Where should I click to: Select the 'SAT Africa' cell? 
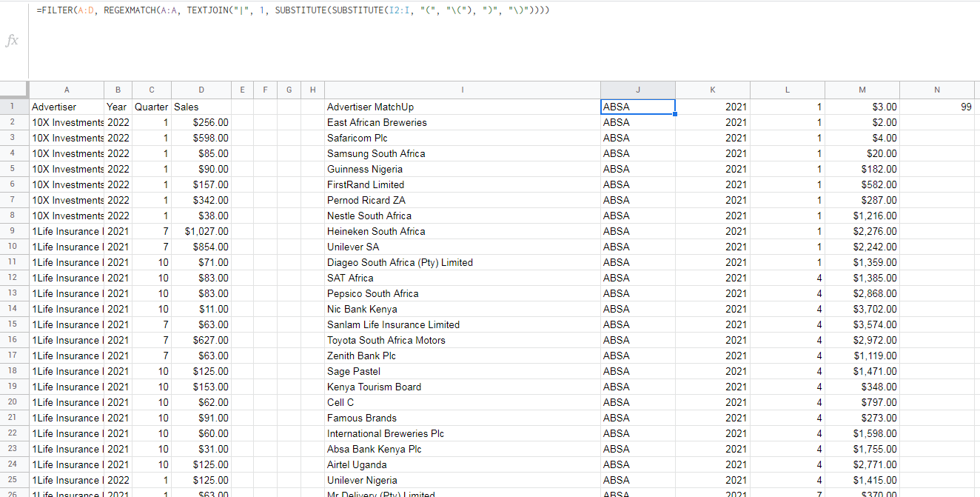click(463, 278)
